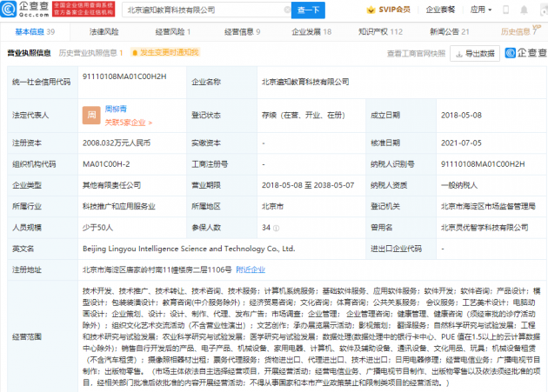Clear the search box with the X icon
The width and height of the screenshot is (548, 392).
click(x=287, y=10)
